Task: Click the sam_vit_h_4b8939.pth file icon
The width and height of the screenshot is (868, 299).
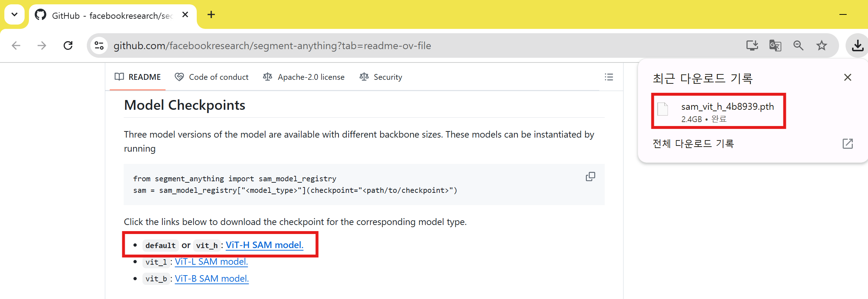Action: [x=663, y=109]
